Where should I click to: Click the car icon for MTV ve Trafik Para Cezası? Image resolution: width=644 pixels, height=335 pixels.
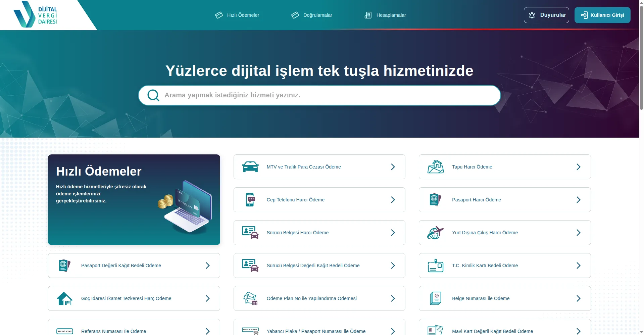click(x=250, y=167)
